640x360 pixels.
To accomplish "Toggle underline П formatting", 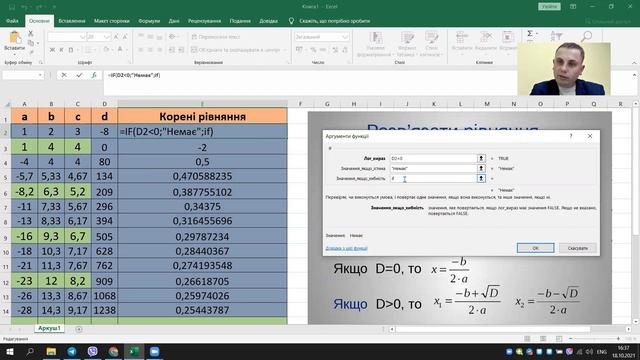I will (x=71, y=50).
